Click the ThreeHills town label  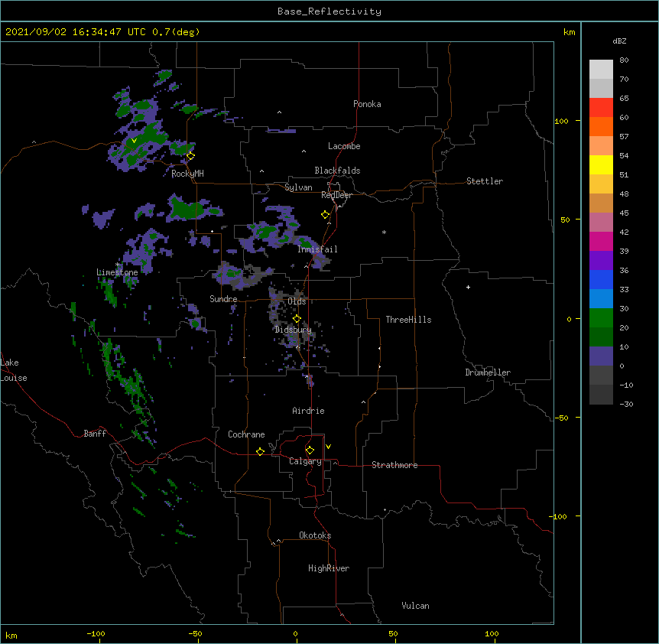408,320
